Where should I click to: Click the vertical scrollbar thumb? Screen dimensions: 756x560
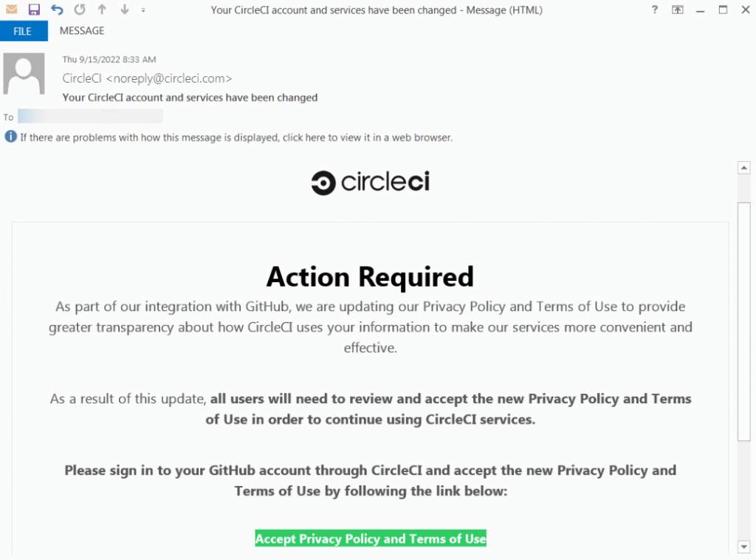tap(744, 321)
